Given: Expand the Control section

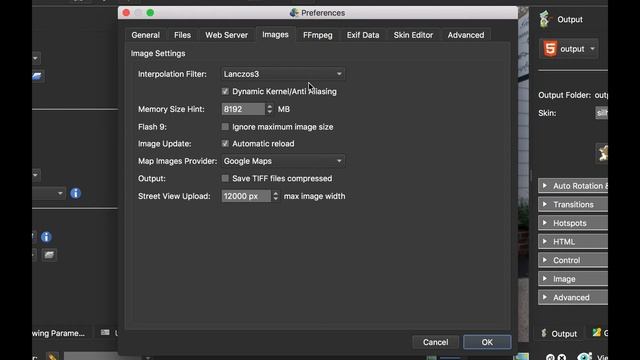Looking at the screenshot, I should (573, 260).
